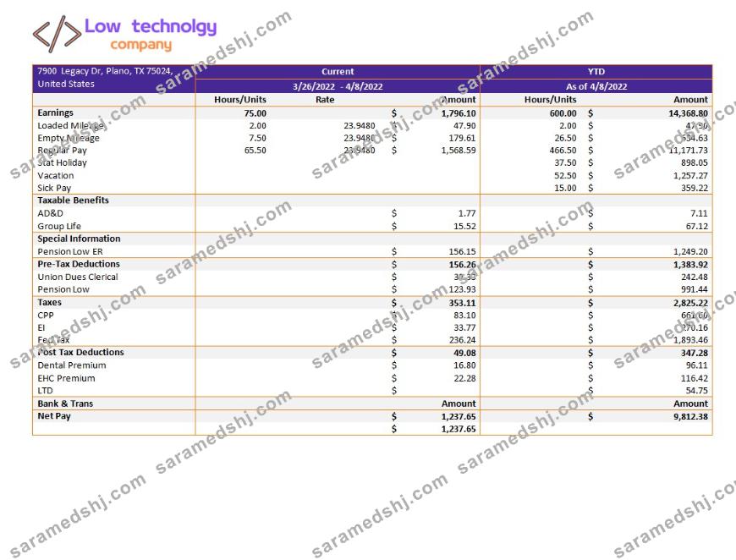Image resolution: width=736 pixels, height=560 pixels.
Task: Click the 'Pension Low ER' row label
Action: pyautogui.click(x=70, y=251)
